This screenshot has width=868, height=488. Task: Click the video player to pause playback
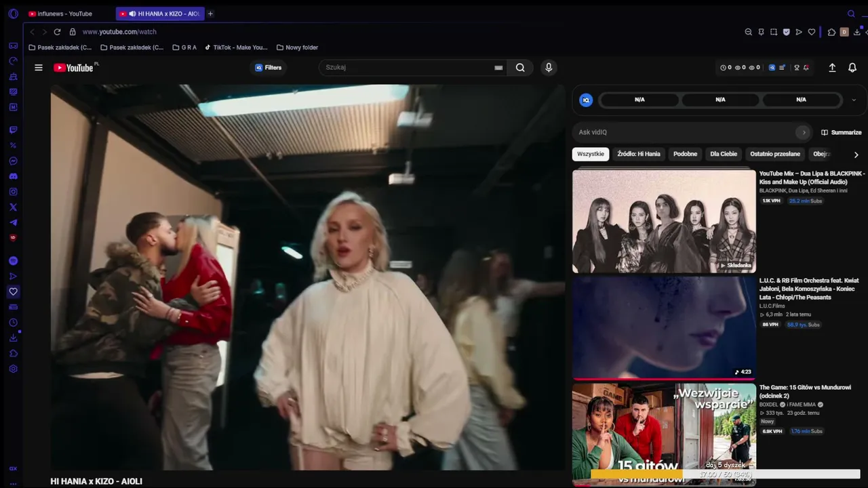(308, 277)
